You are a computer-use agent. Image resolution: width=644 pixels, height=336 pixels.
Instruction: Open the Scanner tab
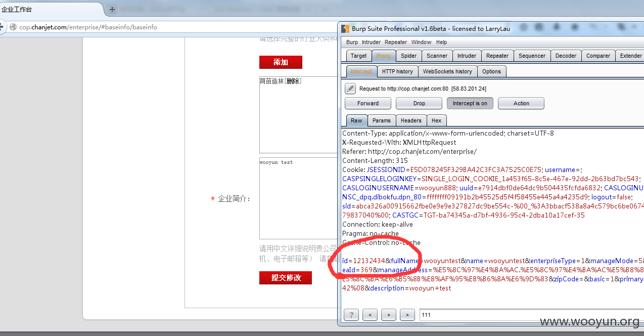(437, 56)
